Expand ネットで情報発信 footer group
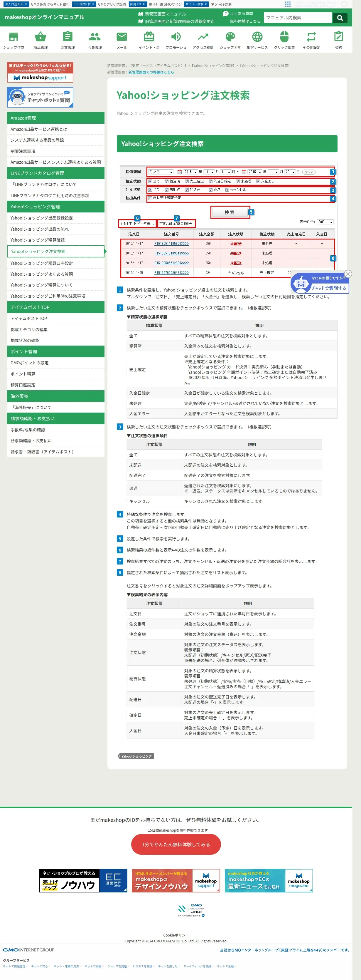Viewport: 361px width, 980px height. (15, 966)
